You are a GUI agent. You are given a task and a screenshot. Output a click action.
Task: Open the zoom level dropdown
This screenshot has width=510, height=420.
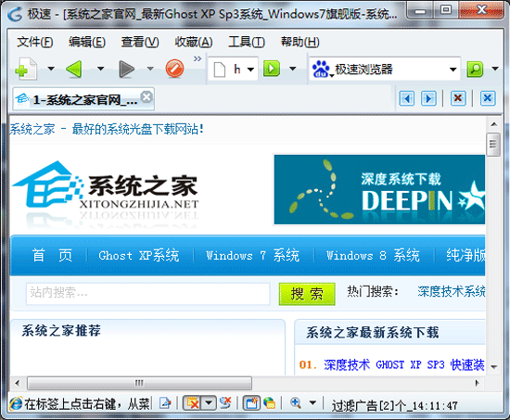[312, 403]
